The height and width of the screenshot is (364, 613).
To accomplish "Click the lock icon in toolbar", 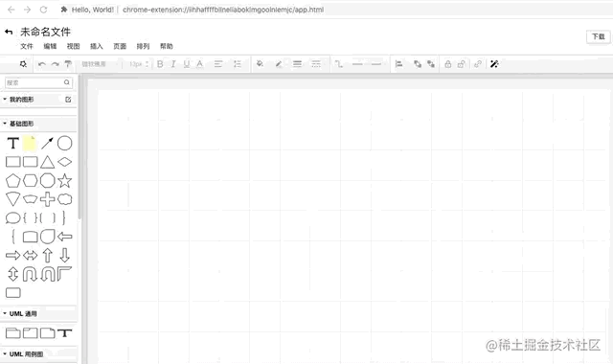I will coord(448,64).
